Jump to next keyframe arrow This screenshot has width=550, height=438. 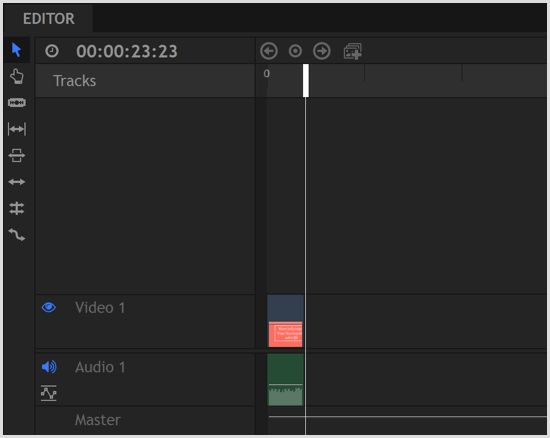click(322, 51)
